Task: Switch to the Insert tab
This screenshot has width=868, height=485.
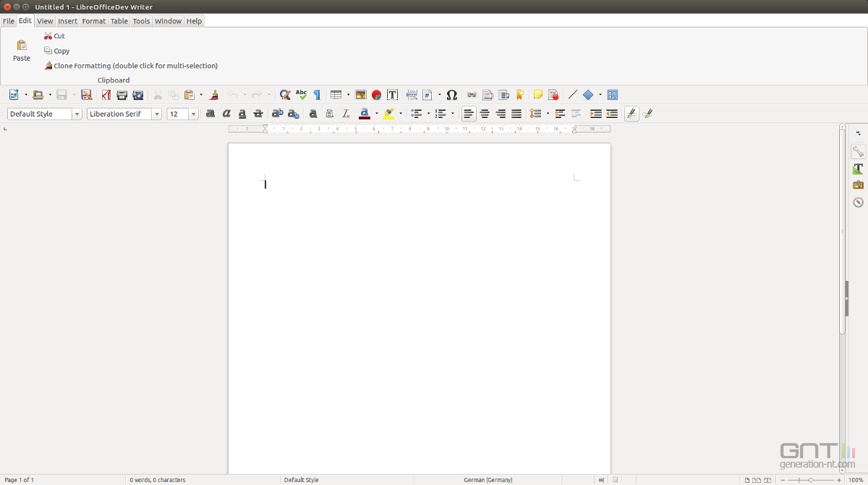Action: click(x=68, y=21)
